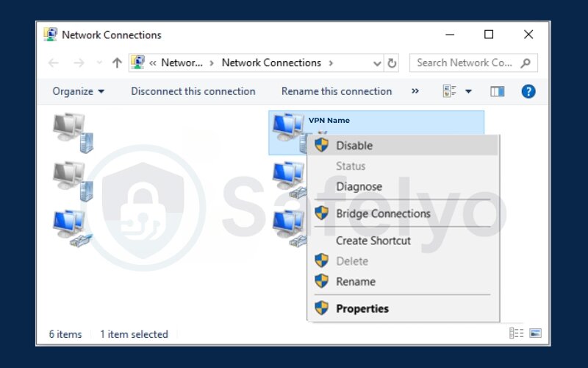This screenshot has height=368, width=588.
Task: Click Rename in the context menu
Action: tap(356, 281)
